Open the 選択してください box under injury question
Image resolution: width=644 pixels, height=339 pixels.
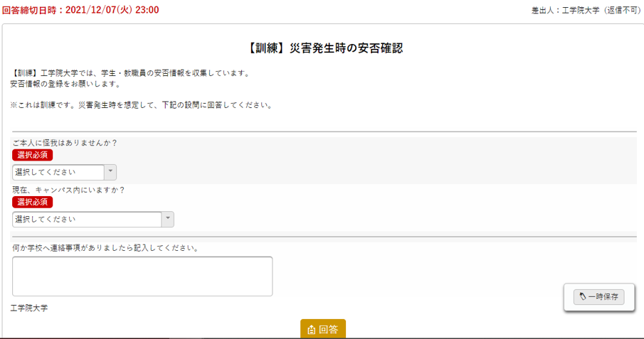[x=58, y=172]
